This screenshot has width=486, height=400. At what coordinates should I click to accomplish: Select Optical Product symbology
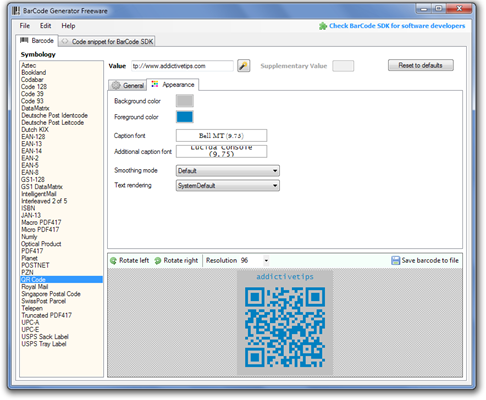coord(41,244)
